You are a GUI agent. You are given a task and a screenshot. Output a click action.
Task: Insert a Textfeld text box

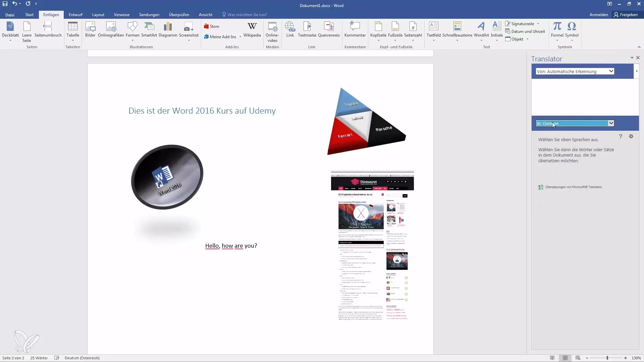(x=434, y=32)
